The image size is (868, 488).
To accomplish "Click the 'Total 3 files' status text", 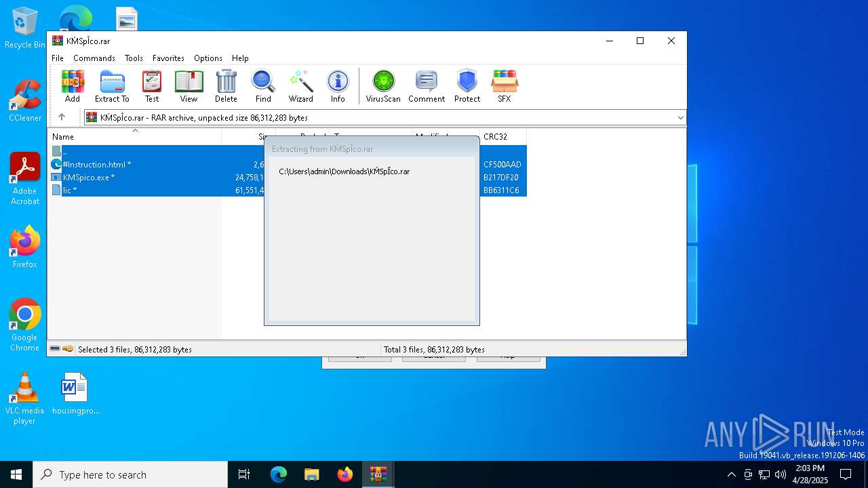I will point(434,350).
